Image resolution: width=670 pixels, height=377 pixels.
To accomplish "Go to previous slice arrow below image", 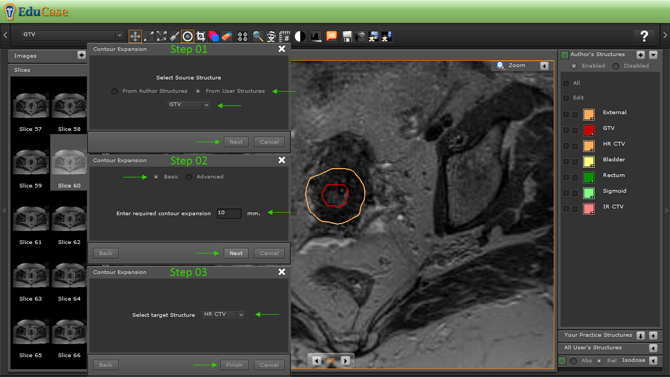I will [x=317, y=361].
